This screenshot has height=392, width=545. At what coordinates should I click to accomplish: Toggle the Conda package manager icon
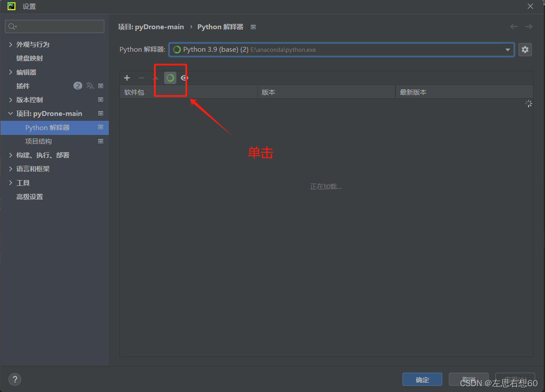pos(170,78)
